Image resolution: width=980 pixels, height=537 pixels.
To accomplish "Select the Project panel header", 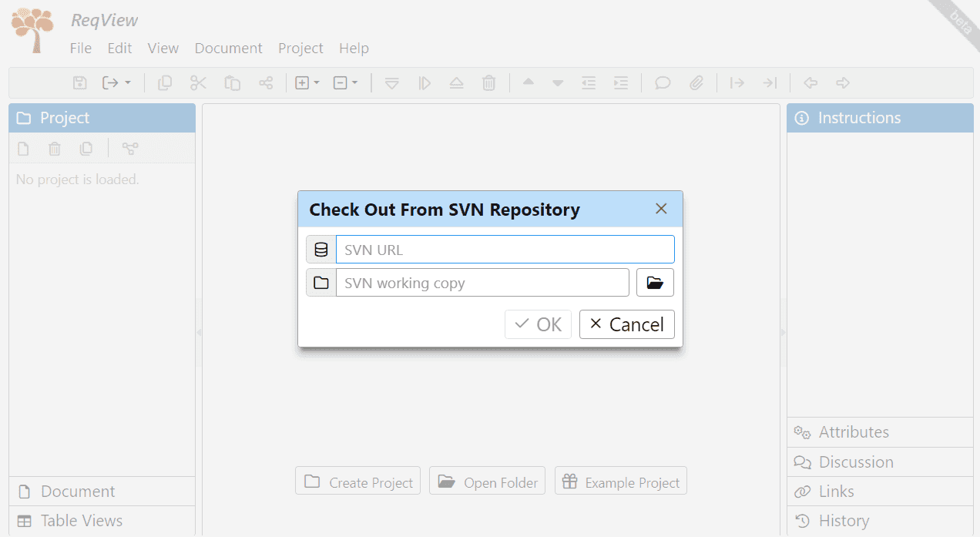I will pos(102,118).
